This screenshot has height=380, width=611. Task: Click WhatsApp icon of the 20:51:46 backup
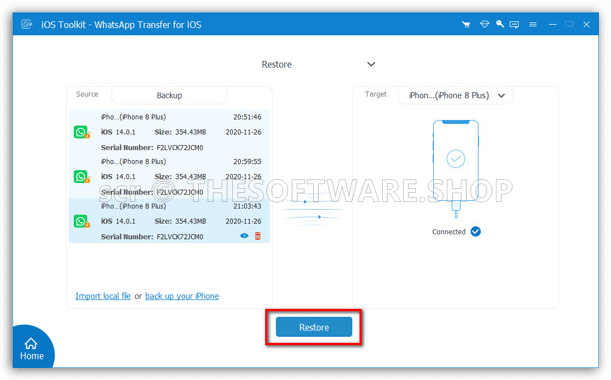81,132
